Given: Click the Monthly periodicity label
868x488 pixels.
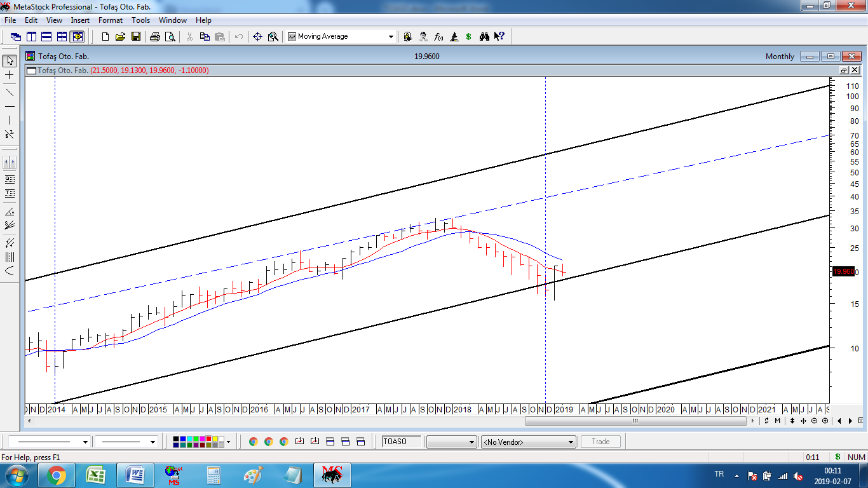Looking at the screenshot, I should click(780, 57).
